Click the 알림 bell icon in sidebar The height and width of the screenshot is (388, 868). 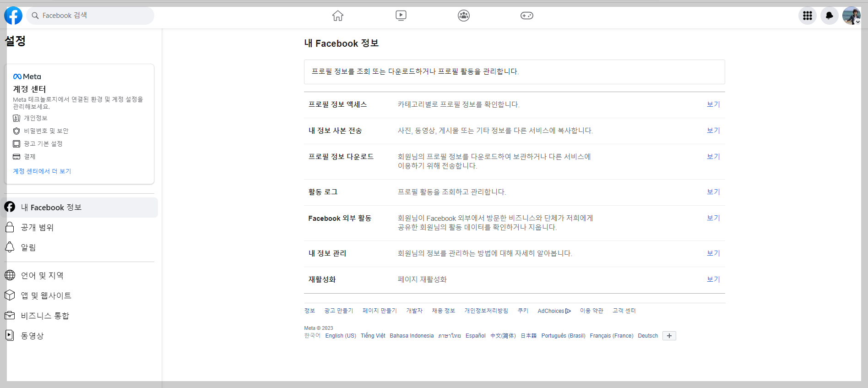coord(10,247)
